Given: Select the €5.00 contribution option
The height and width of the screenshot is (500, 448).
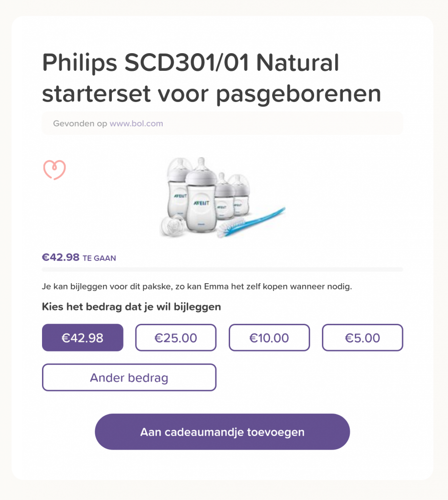Looking at the screenshot, I should 363,338.
